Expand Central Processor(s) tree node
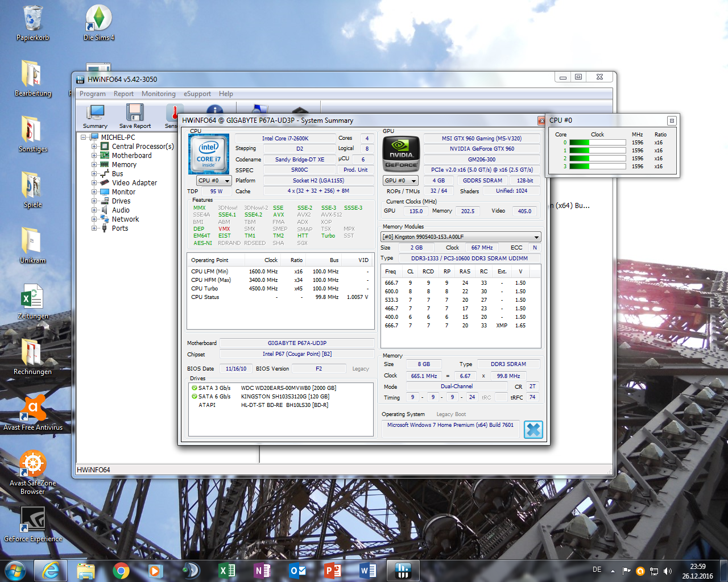The image size is (728, 582). point(94,147)
